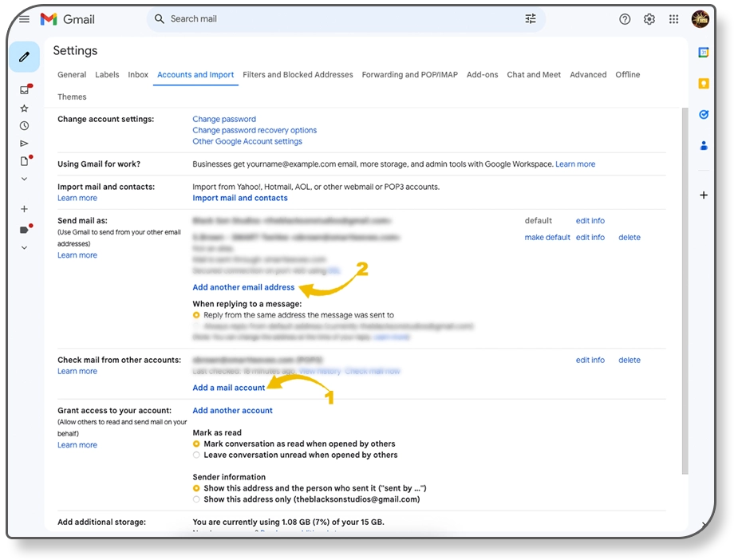738x560 pixels.
Task: Open the Google apps grid
Action: (673, 19)
